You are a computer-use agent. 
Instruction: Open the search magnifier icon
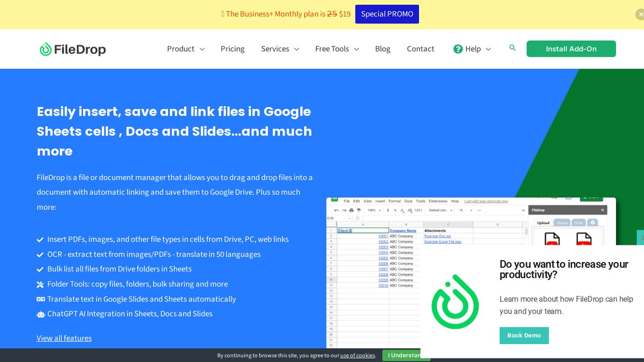(512, 48)
